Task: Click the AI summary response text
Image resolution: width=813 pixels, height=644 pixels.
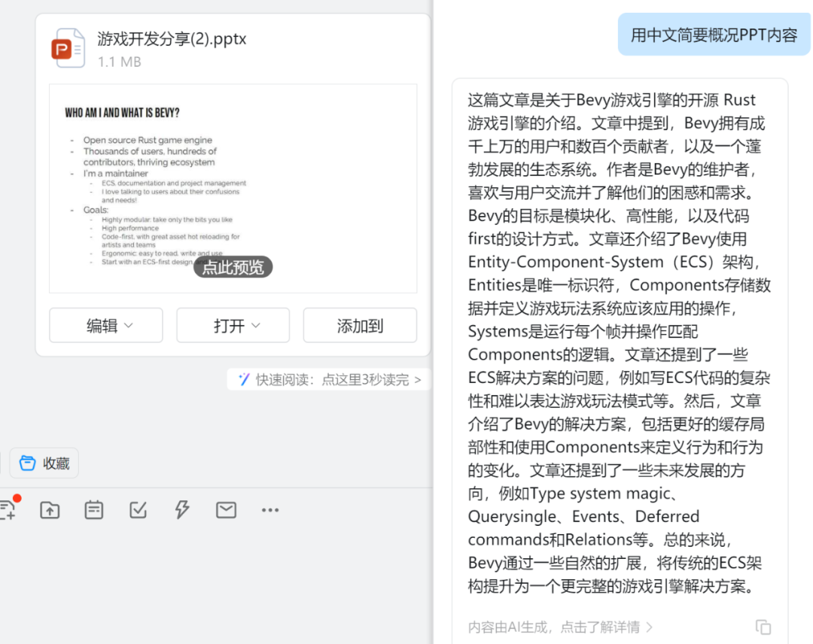Action: pyautogui.click(x=619, y=343)
